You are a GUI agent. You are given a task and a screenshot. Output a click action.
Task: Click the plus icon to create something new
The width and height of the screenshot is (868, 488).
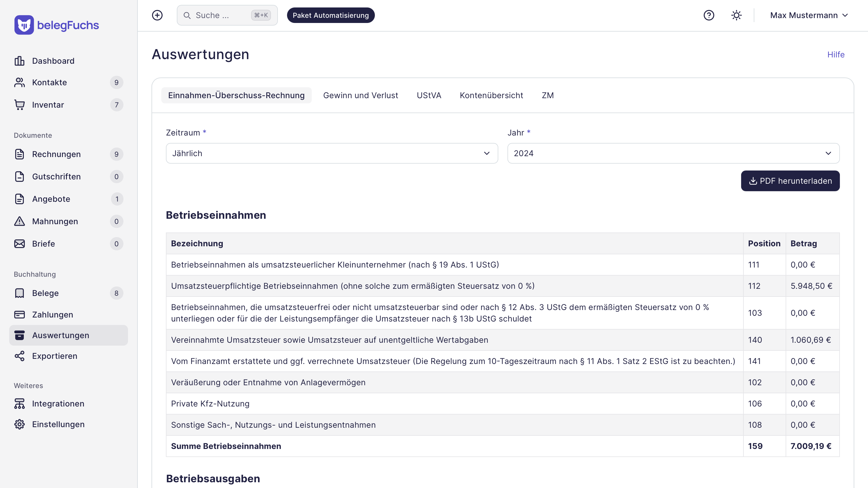157,15
